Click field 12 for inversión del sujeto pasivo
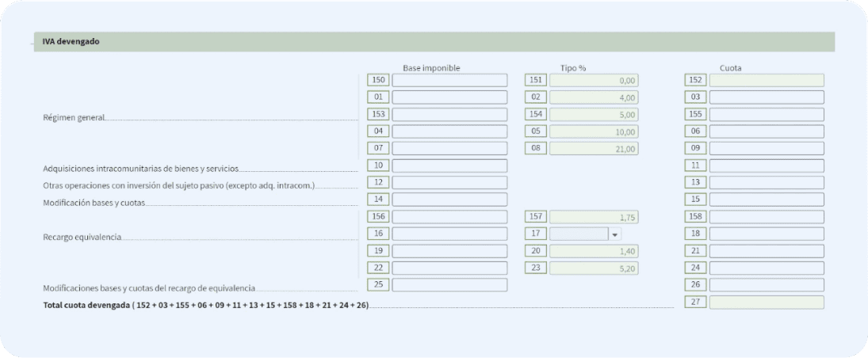The width and height of the screenshot is (868, 358). [x=449, y=183]
